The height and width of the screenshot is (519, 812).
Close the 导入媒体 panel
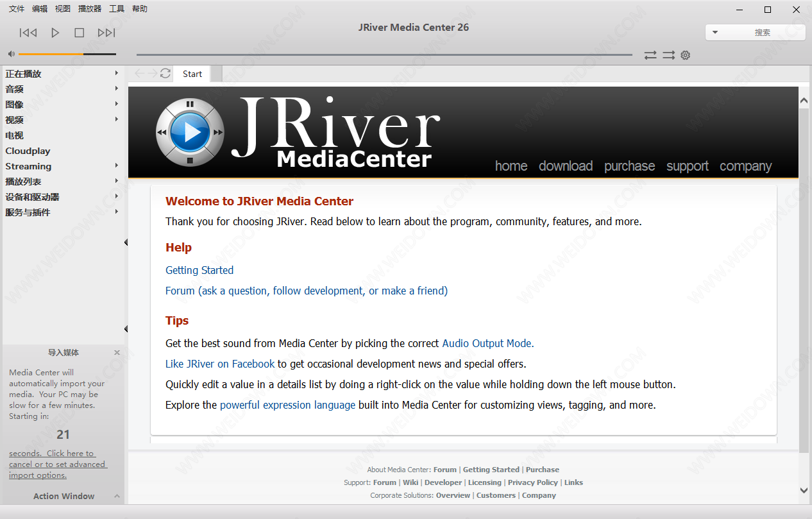click(117, 353)
